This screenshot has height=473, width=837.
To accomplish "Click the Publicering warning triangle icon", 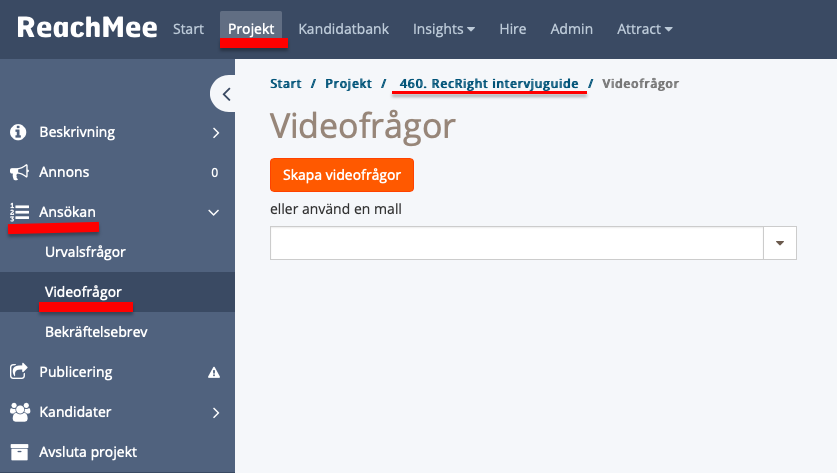I will point(214,373).
